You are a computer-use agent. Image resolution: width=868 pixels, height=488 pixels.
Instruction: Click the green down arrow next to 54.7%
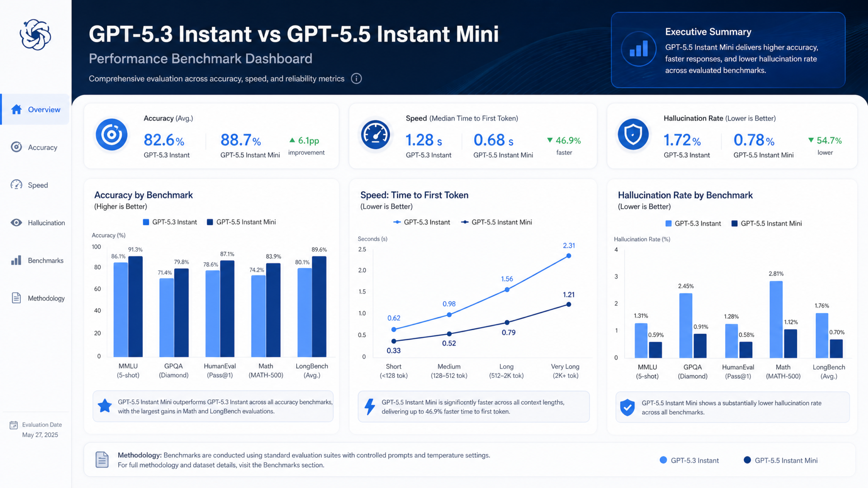point(811,140)
